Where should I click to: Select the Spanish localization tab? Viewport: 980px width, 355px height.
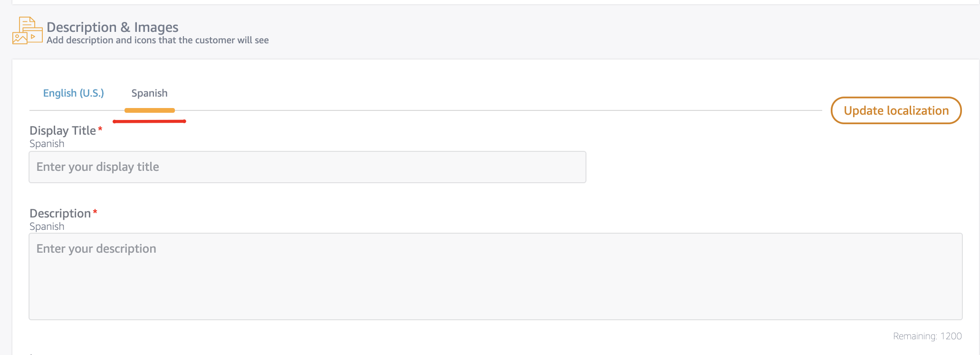click(x=149, y=93)
